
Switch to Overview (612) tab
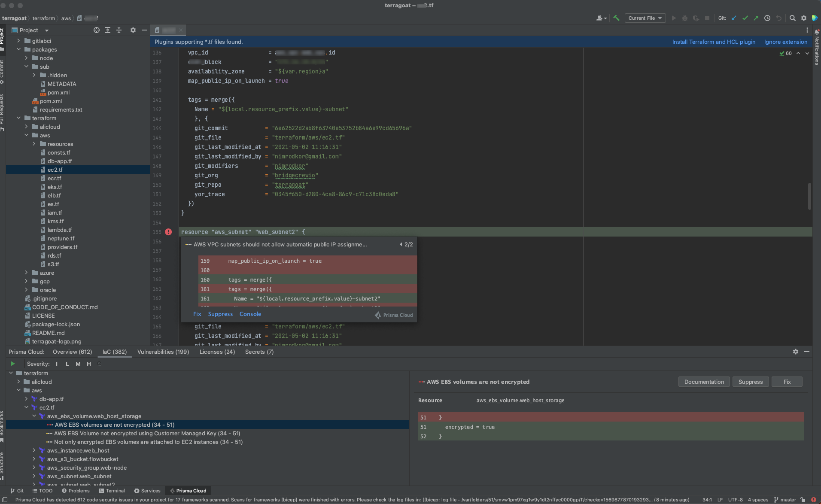point(72,352)
